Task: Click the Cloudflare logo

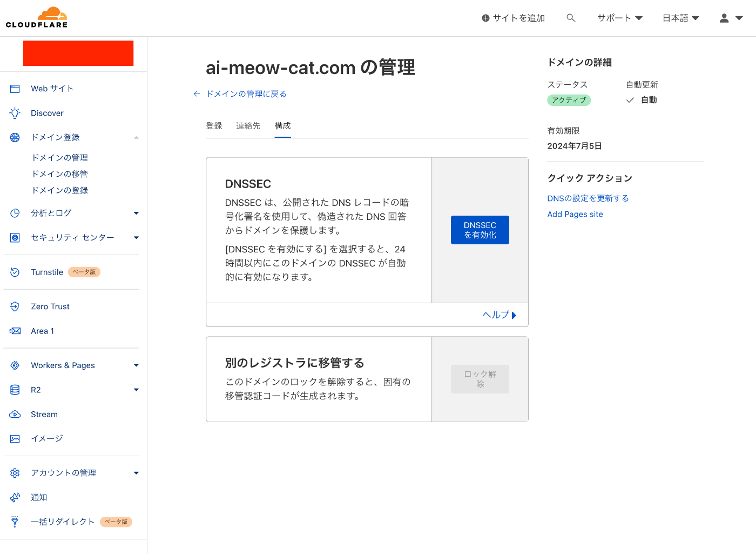Action: point(37,17)
